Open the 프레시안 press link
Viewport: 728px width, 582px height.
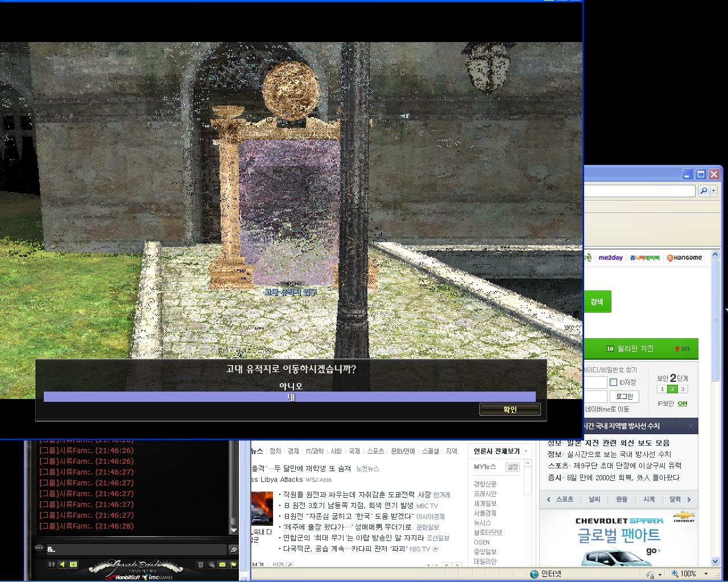pos(485,494)
